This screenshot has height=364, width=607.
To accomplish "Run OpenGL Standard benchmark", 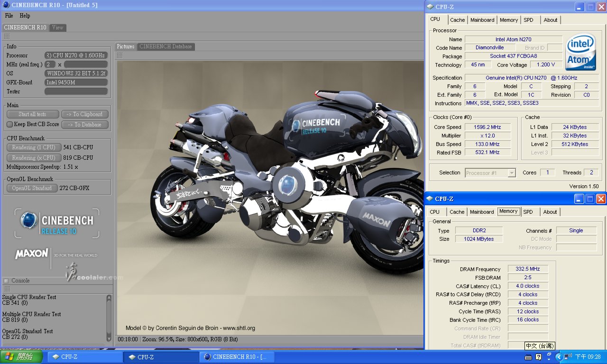I will point(32,188).
